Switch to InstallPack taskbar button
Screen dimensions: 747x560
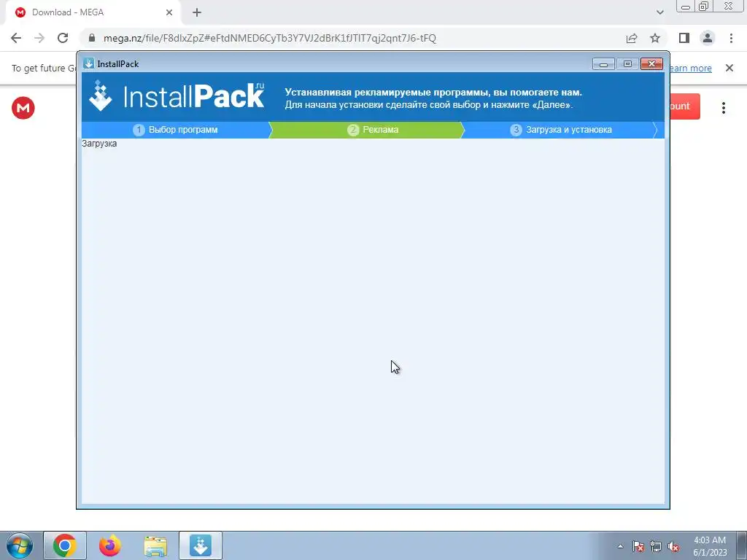[201, 545]
